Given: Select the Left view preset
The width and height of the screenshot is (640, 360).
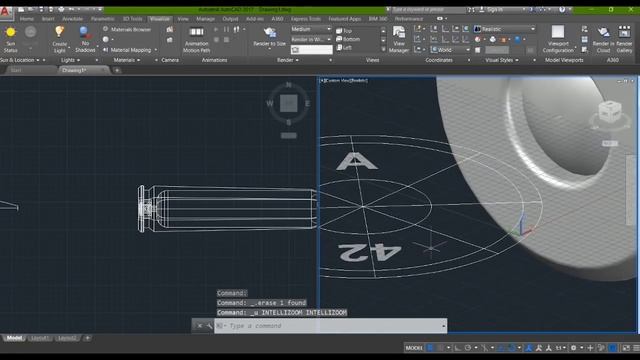Looking at the screenshot, I should (344, 48).
